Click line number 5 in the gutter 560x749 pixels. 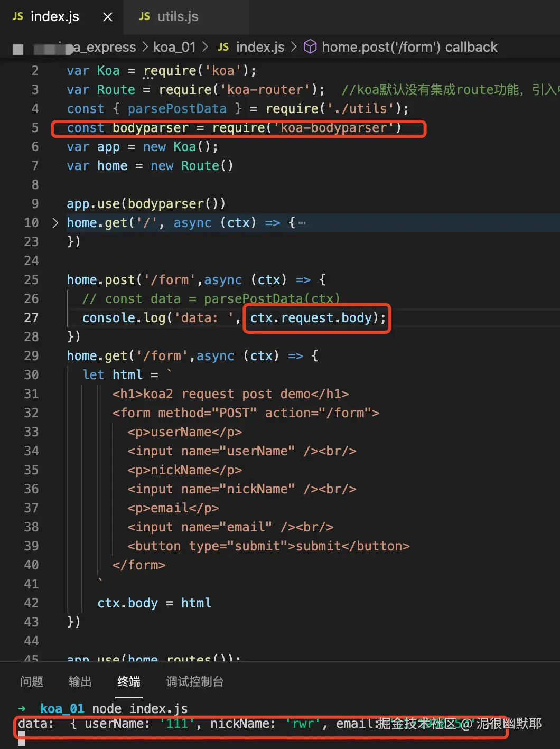point(35,128)
